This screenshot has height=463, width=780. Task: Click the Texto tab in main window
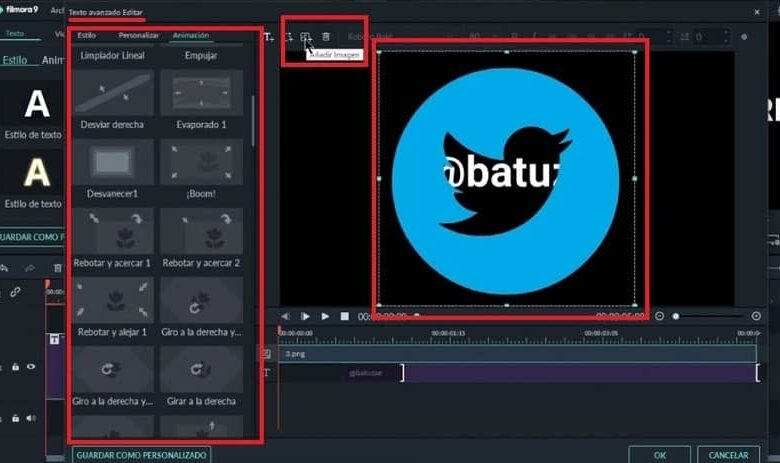(x=15, y=33)
